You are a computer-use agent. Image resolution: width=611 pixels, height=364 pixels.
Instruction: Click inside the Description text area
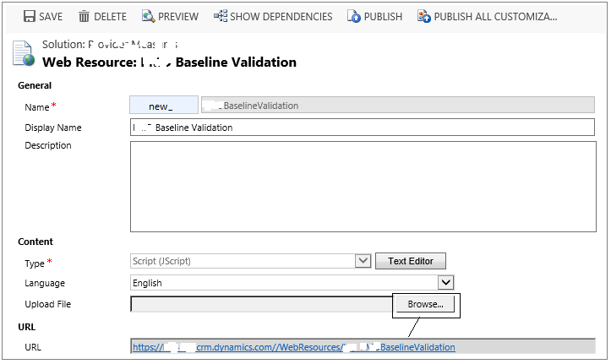[363, 186]
